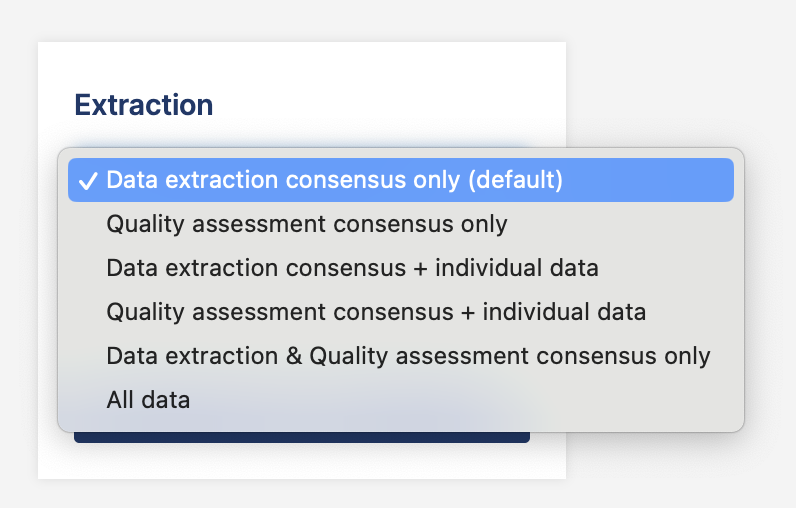Screen dimensions: 796x508
Task: Select "Quality assessment consensus + individual data"
Action: (376, 312)
